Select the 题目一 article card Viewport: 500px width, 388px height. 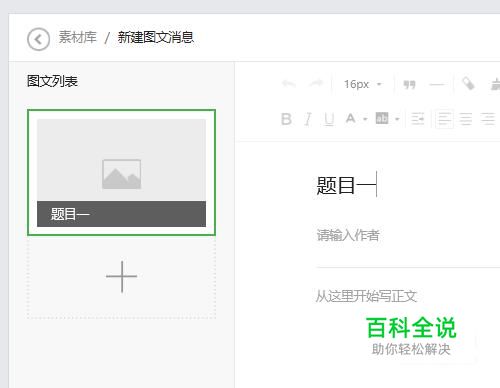[x=121, y=172]
